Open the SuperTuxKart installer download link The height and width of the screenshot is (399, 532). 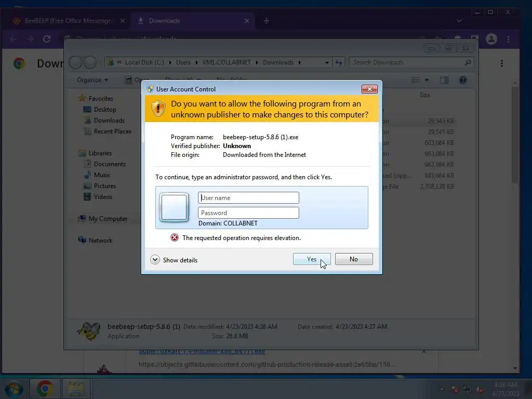point(202,352)
